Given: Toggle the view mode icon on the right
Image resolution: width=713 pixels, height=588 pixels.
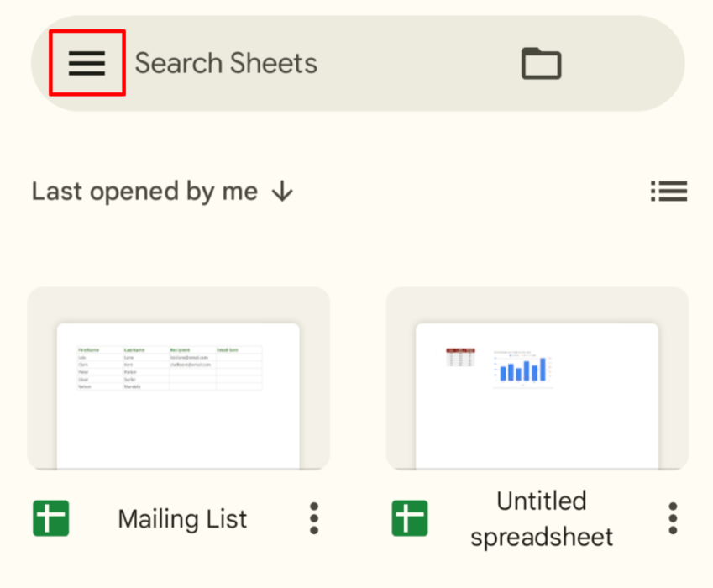Looking at the screenshot, I should click(668, 191).
